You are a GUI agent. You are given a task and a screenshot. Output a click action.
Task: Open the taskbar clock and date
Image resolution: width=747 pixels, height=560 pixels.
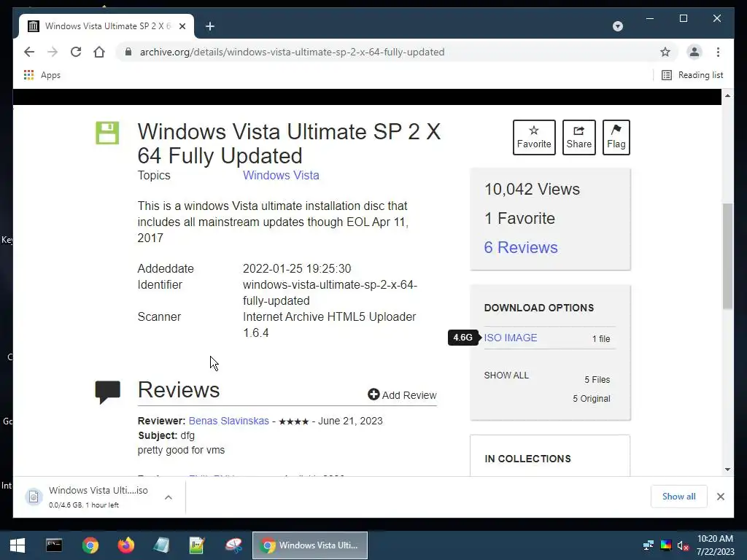pos(715,545)
